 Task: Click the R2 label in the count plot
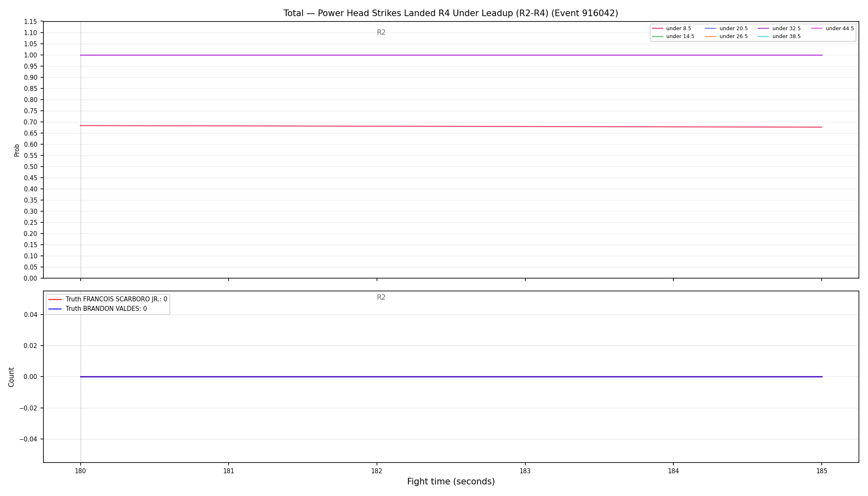[x=381, y=297]
